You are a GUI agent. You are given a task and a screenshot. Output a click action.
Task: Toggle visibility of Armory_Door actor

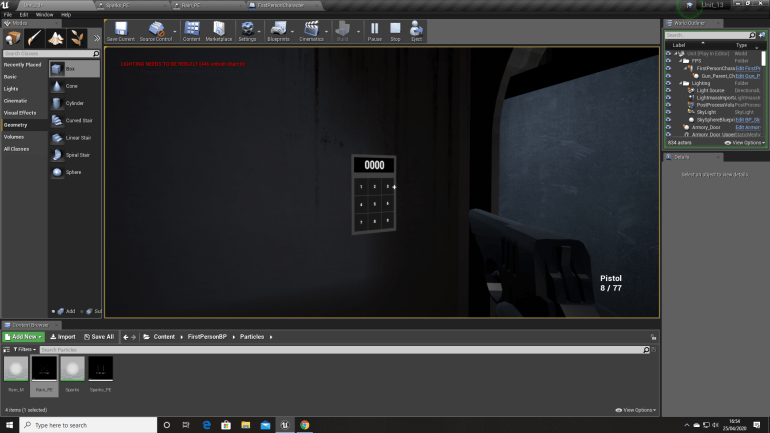(668, 127)
